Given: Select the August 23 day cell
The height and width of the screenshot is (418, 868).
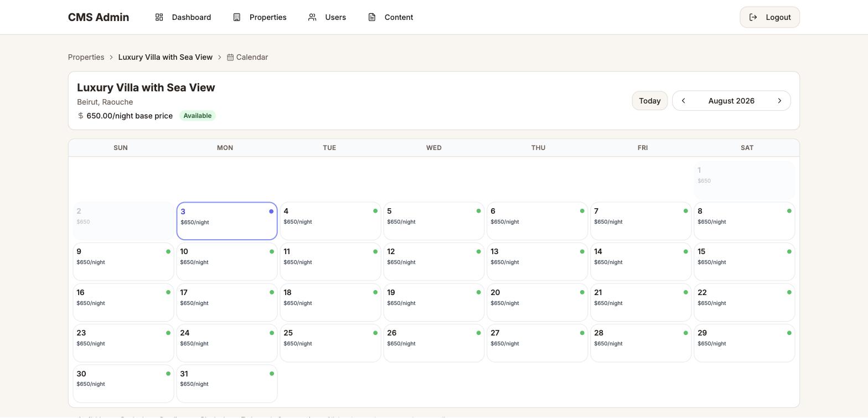Looking at the screenshot, I should click(123, 343).
